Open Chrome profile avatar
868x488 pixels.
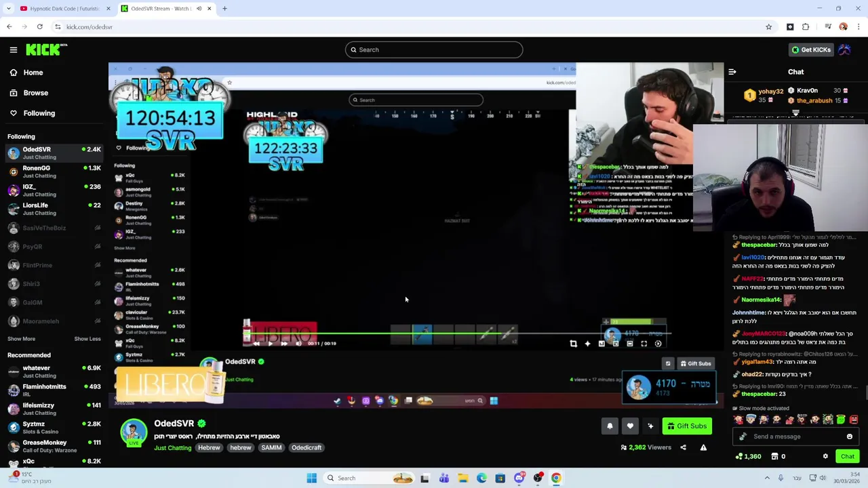843,27
